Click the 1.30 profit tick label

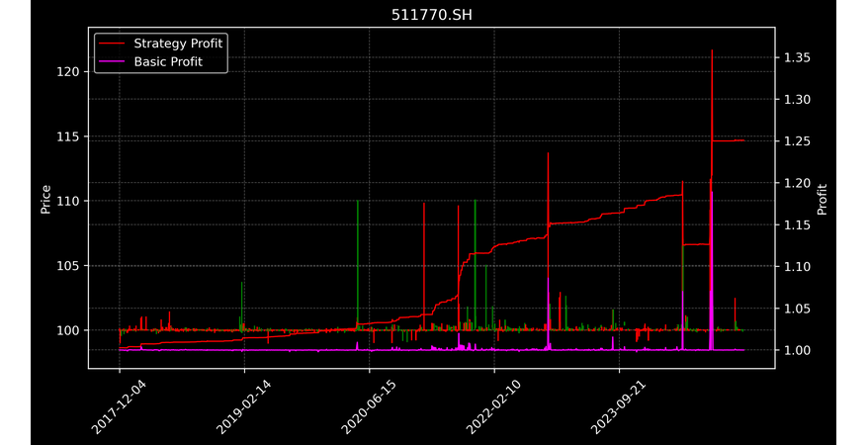797,100
